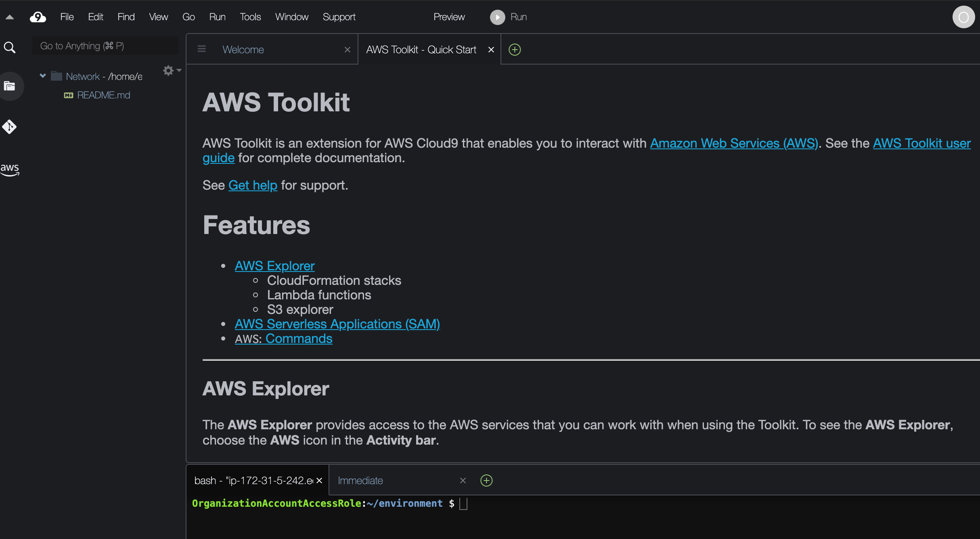This screenshot has height=539, width=980.
Task: Open the Window menu
Action: point(292,17)
